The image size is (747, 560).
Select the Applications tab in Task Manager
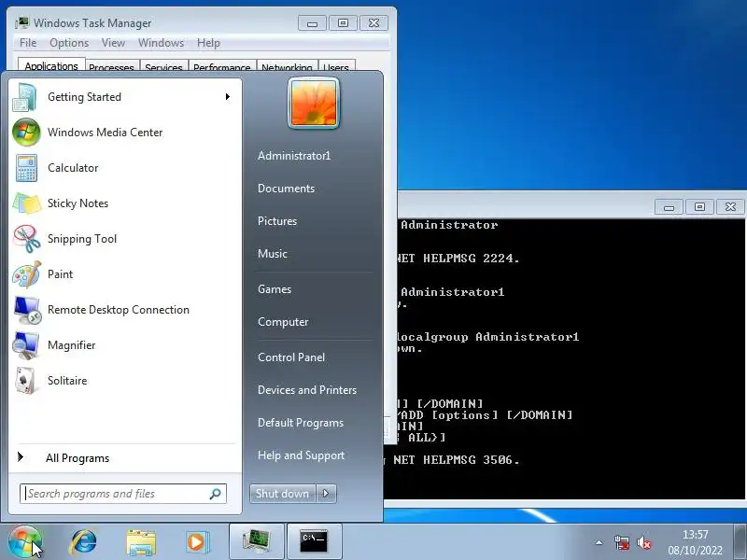pos(51,65)
